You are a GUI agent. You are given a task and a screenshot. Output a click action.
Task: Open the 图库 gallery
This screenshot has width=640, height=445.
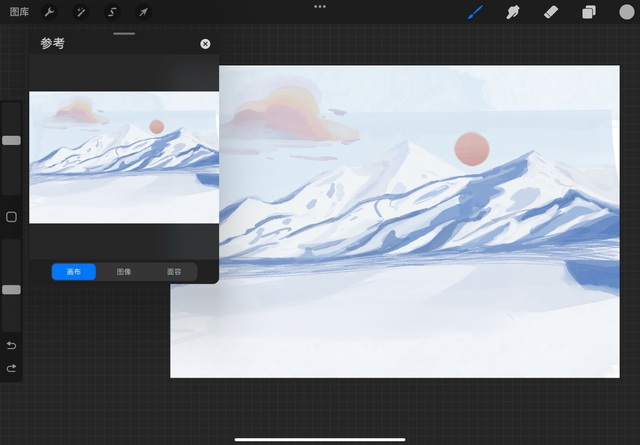tap(19, 12)
